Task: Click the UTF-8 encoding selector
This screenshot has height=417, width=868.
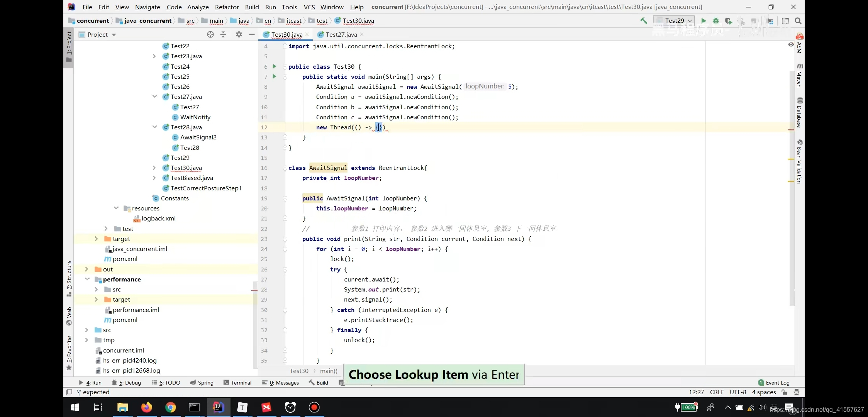Action: (x=738, y=392)
